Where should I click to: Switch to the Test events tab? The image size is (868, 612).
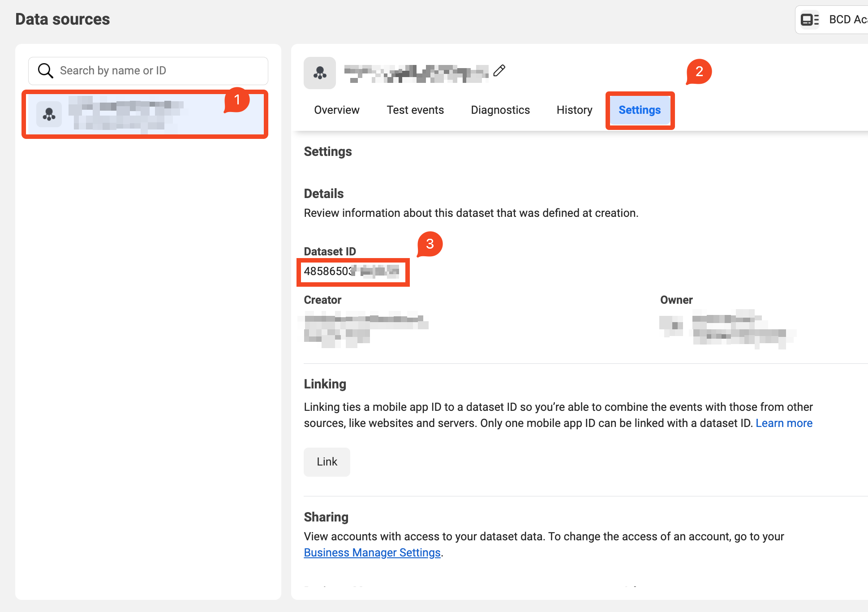[415, 110]
